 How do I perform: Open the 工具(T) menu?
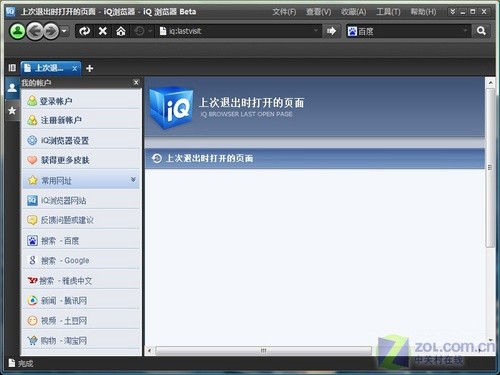(x=388, y=12)
